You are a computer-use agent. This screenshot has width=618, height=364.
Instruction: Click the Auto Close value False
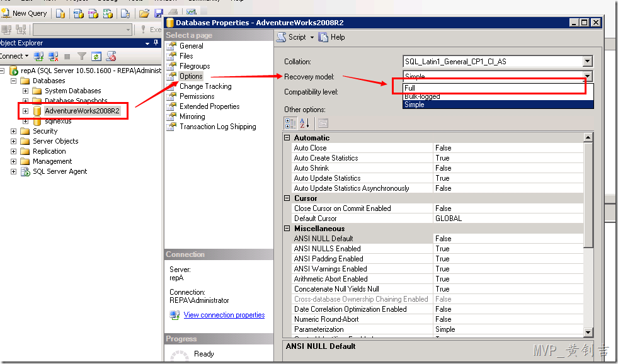click(508, 148)
